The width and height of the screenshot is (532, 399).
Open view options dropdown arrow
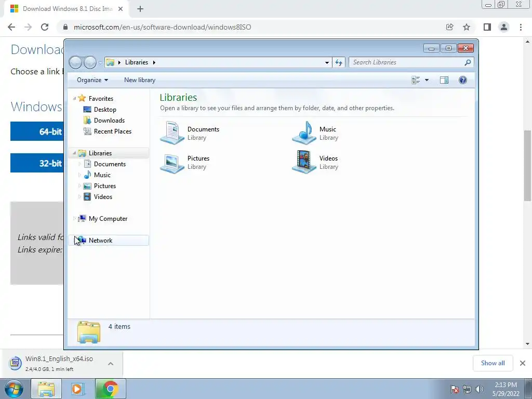pyautogui.click(x=427, y=80)
